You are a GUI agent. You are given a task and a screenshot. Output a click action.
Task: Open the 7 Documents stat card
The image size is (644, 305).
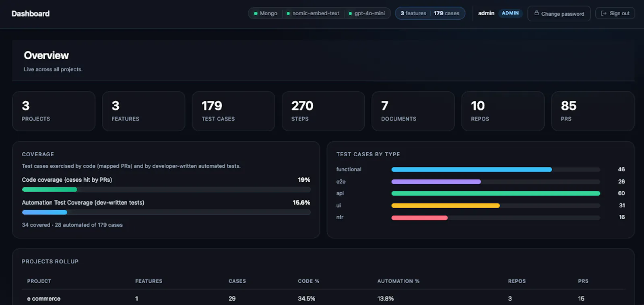pyautogui.click(x=413, y=111)
